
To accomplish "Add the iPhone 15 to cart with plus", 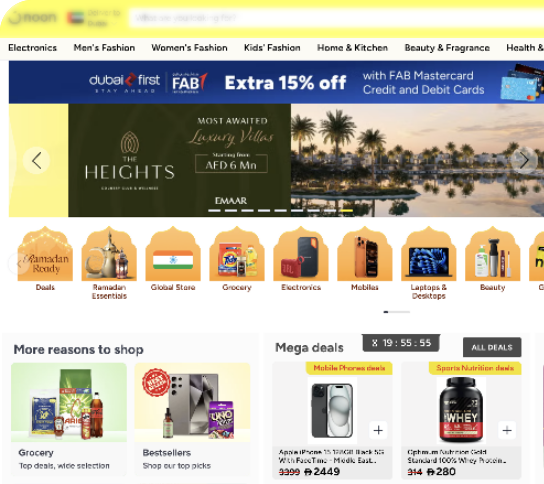I will tap(378, 430).
